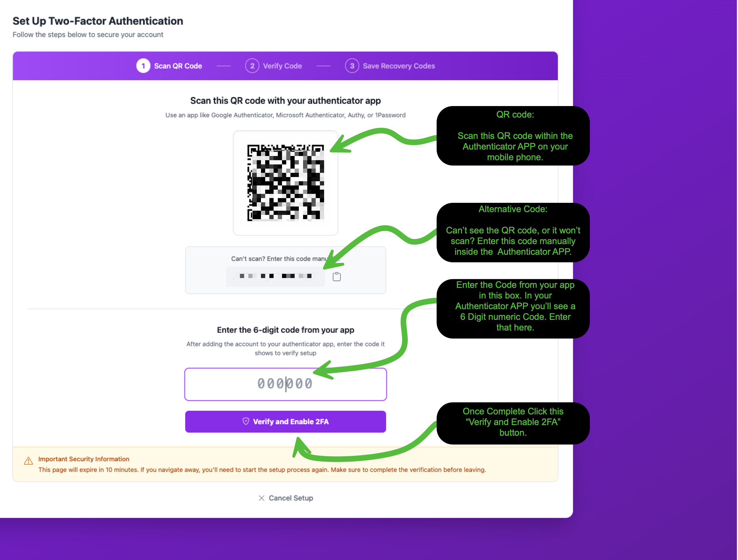
Task: Switch to the Verify Code step
Action: (282, 66)
